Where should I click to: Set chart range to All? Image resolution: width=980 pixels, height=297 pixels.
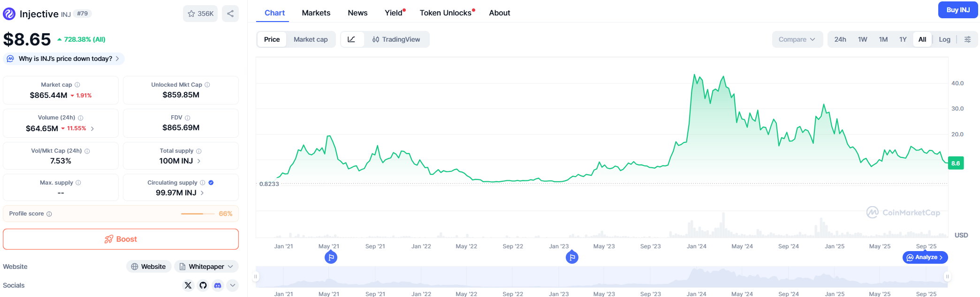point(922,39)
